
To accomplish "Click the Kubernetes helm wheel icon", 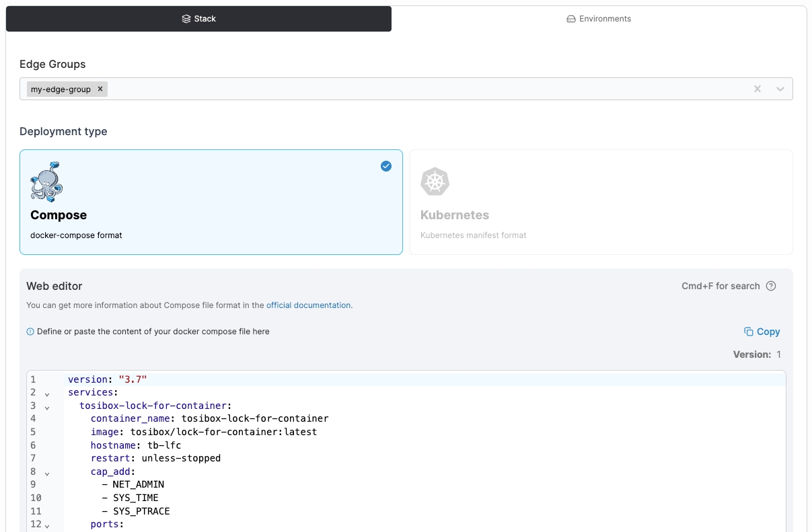I will (x=435, y=182).
